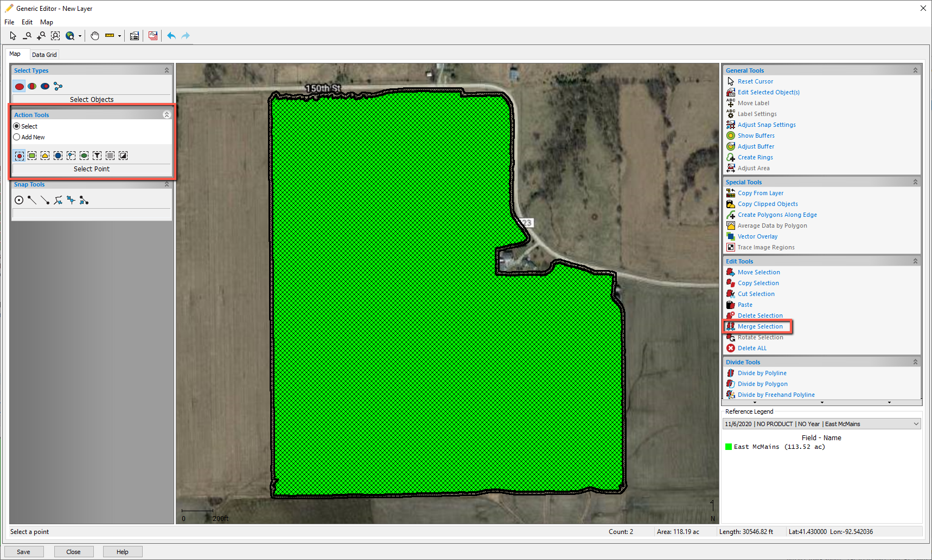This screenshot has height=560, width=932.
Task: Click the yellow ruler measure tool
Action: click(110, 36)
